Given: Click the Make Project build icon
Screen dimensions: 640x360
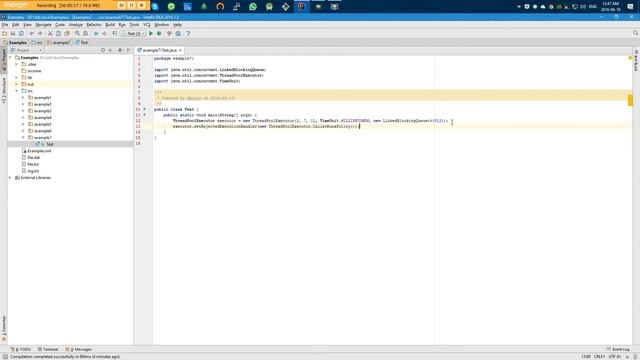Looking at the screenshot, I should [115, 33].
